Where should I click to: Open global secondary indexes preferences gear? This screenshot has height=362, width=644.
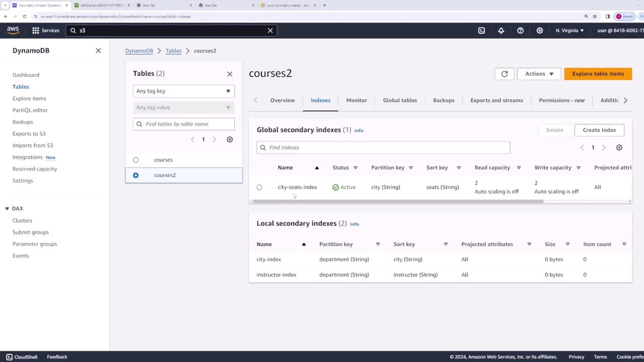tap(619, 148)
